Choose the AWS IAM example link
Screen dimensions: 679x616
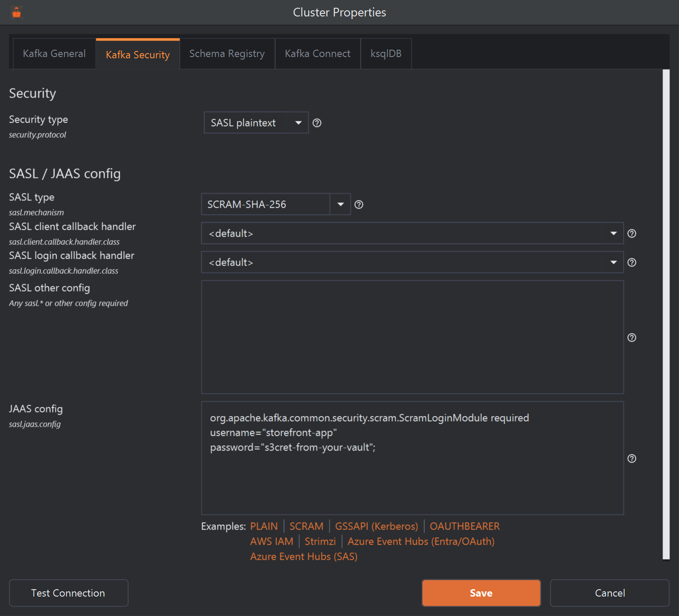(272, 541)
